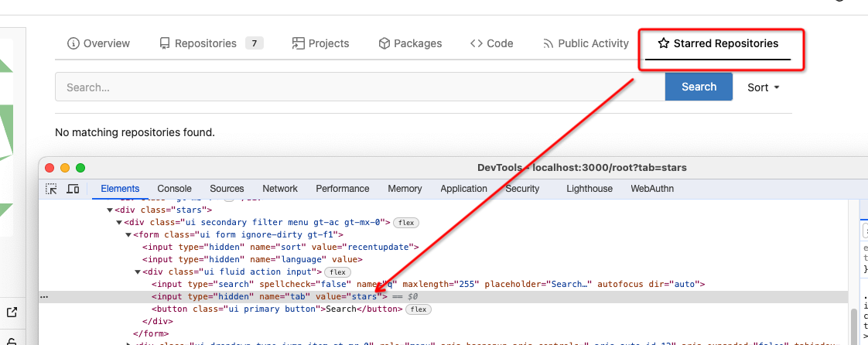The height and width of the screenshot is (345, 868).
Task: Click the inspect element picker icon
Action: [51, 189]
